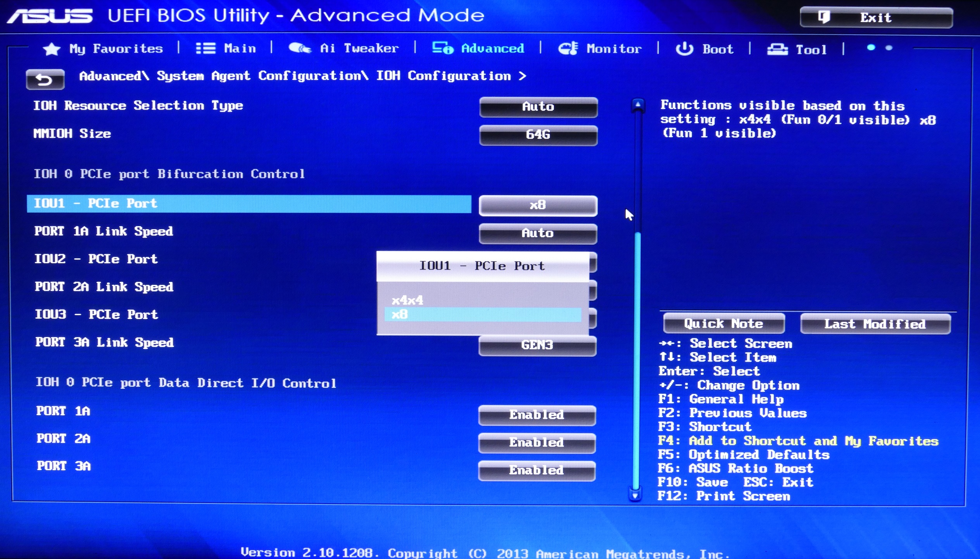
Task: Toggle PORT 2A Data Direct I/O Enabled
Action: pos(537,443)
